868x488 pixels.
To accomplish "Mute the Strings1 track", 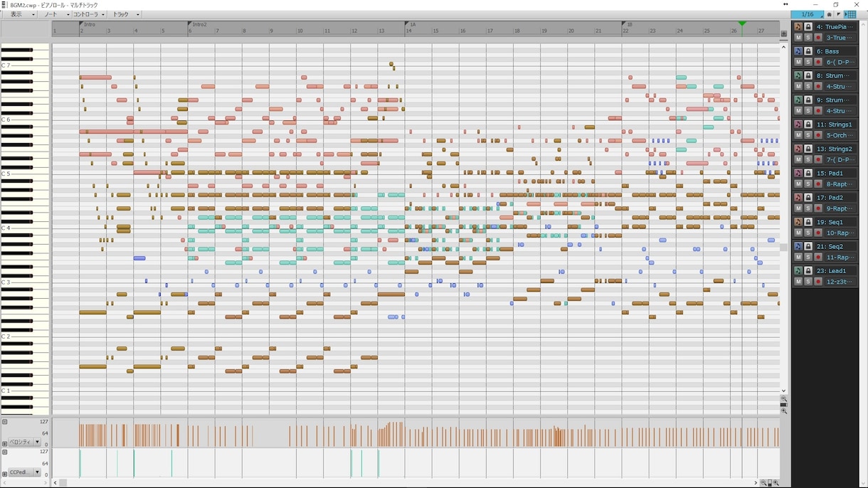I will tap(798, 135).
